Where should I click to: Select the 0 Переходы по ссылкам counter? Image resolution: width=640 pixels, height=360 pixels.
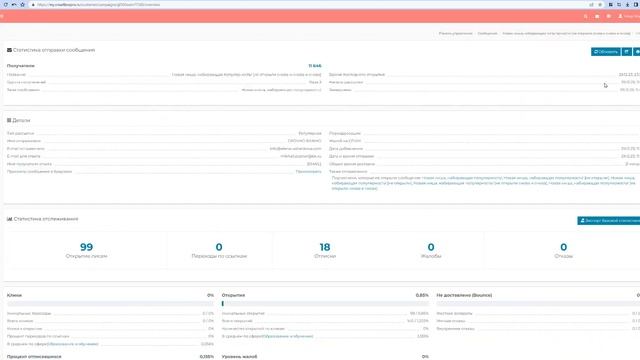click(219, 250)
